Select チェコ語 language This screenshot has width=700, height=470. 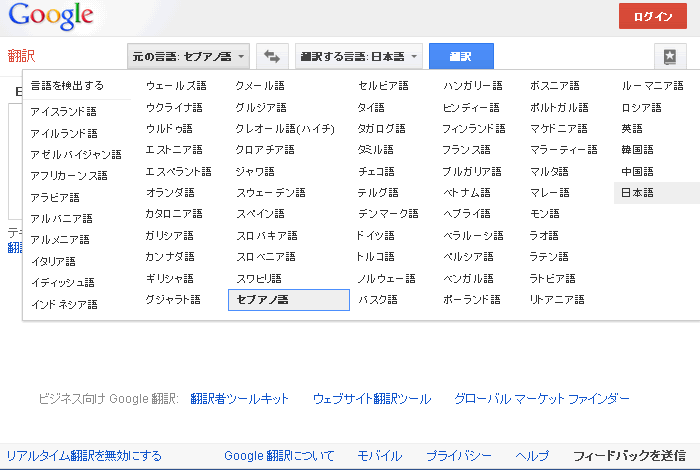tap(376, 171)
